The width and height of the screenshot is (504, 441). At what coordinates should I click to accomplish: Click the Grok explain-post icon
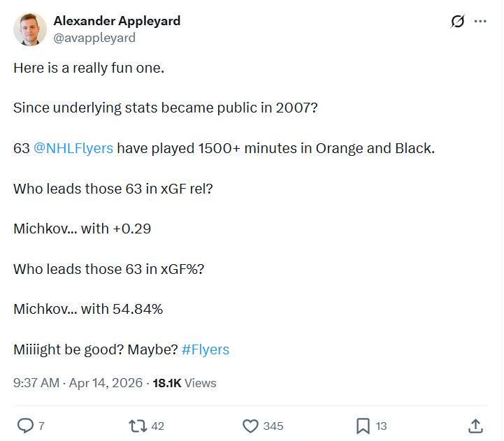457,22
